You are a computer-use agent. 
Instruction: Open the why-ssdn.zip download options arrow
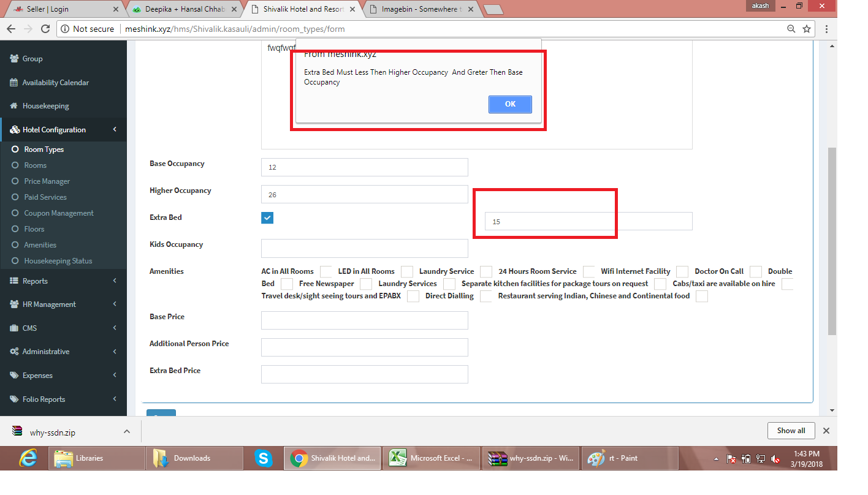click(x=127, y=431)
